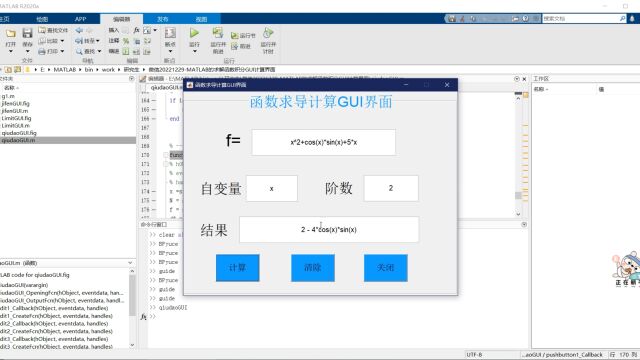
Task: Click the 阶数 (order) input field containing 2
Action: (x=391, y=188)
